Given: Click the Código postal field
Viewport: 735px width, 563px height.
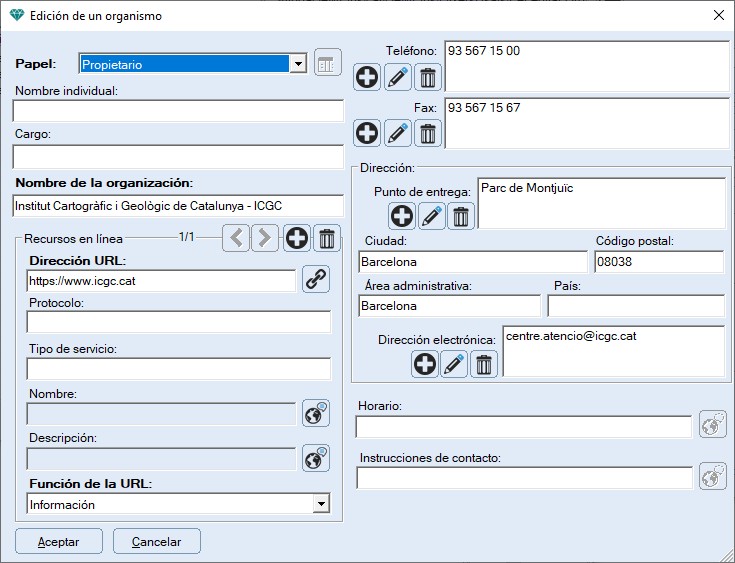Looking at the screenshot, I should 658,261.
